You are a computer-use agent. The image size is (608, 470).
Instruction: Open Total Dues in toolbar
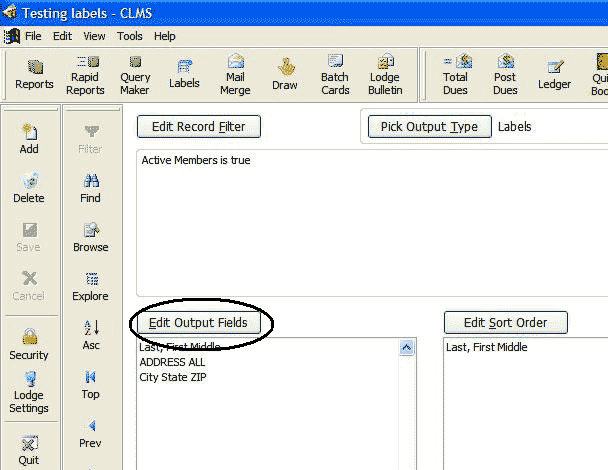456,75
